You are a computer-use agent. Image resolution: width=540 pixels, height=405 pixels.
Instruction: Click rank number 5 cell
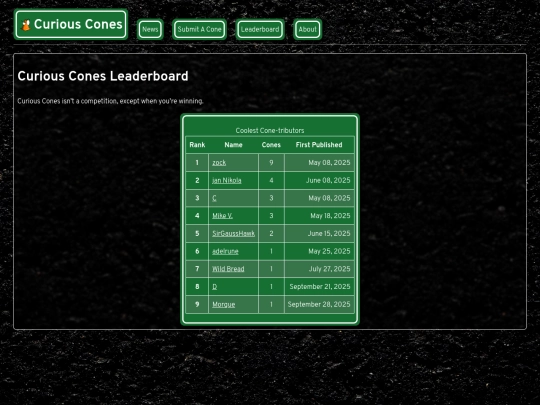pyautogui.click(x=197, y=233)
